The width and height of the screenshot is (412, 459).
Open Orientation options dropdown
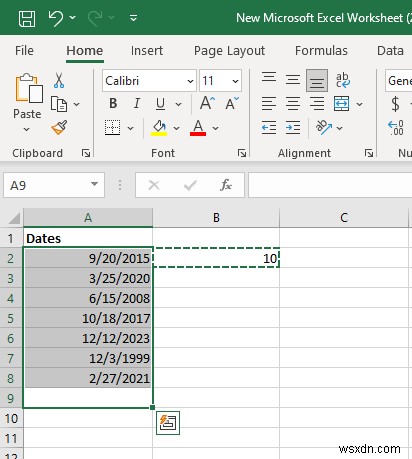(339, 128)
